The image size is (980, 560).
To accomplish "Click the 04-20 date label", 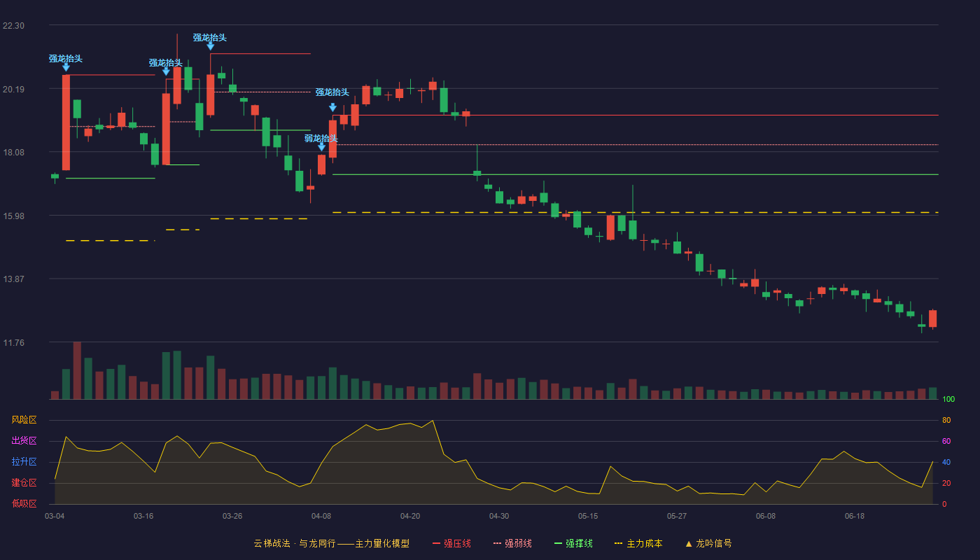I will tap(410, 516).
